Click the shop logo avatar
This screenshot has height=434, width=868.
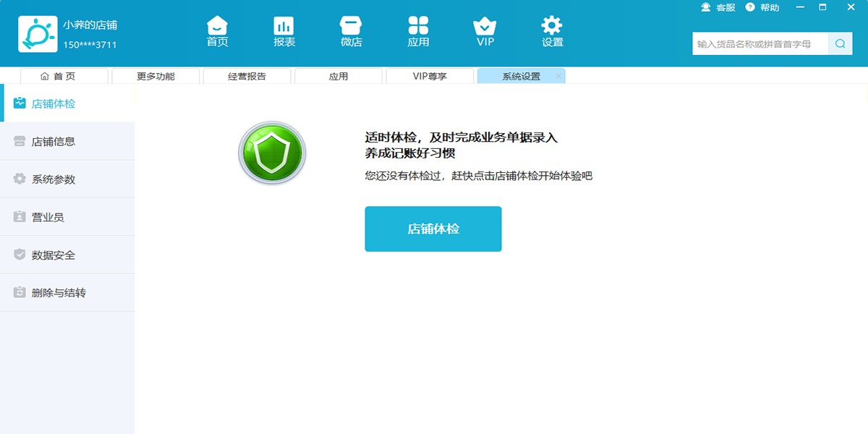[38, 34]
